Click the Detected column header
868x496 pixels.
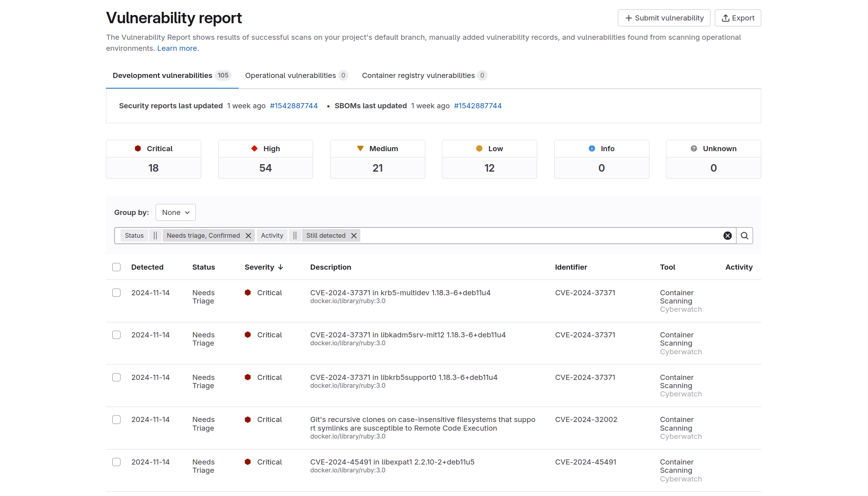click(147, 267)
